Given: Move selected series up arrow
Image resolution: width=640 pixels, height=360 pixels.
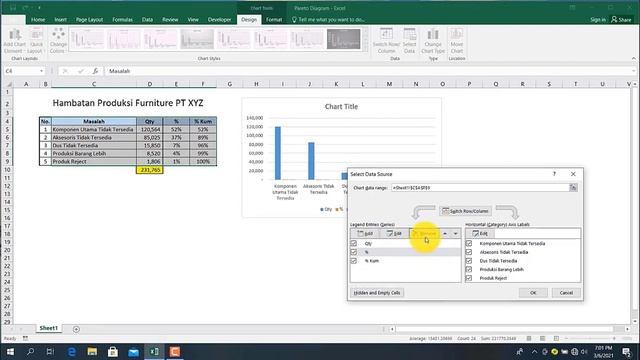Looking at the screenshot, I should point(445,233).
